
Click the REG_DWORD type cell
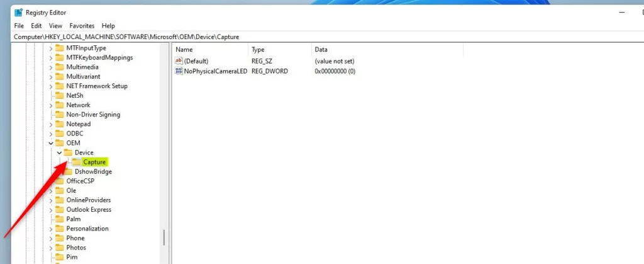(270, 71)
